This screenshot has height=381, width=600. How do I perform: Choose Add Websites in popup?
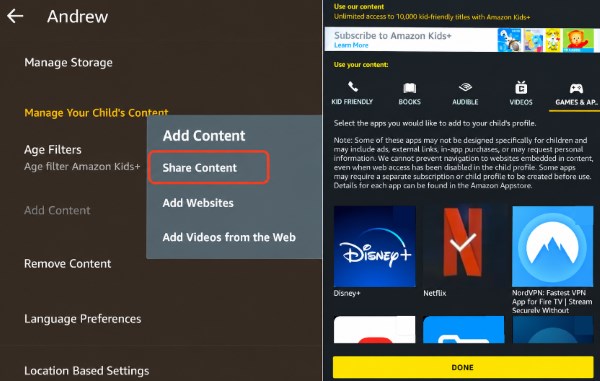coord(198,203)
